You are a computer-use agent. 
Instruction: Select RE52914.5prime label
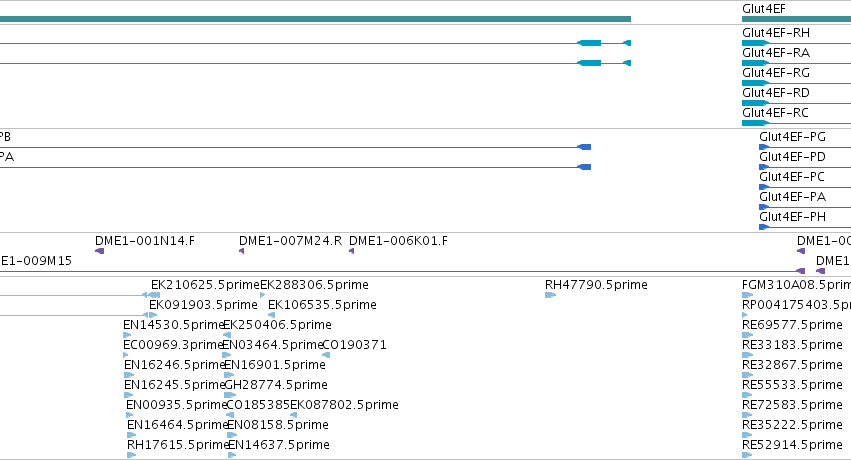tap(792, 445)
